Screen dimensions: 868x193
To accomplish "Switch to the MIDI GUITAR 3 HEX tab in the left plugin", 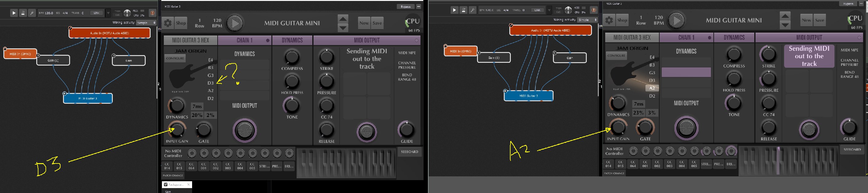I will 190,41.
